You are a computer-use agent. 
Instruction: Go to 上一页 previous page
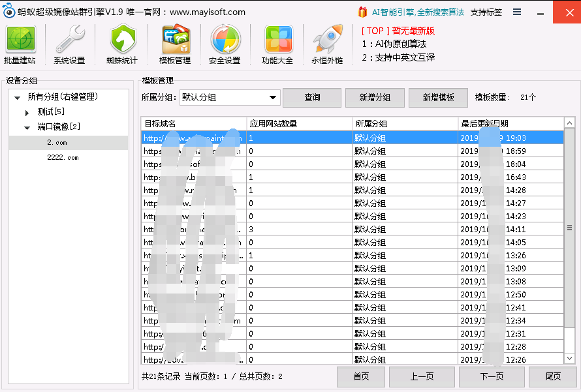point(422,377)
